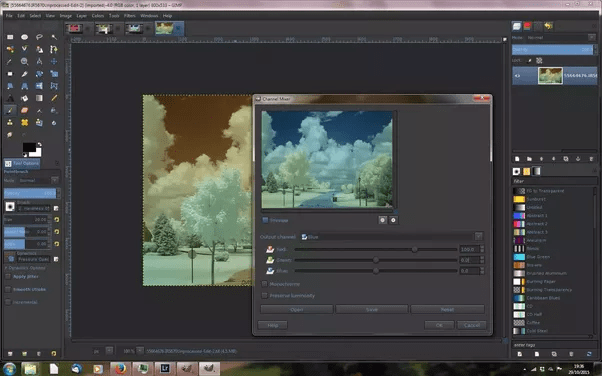Select the Scissors Select tool
Screen dimensions: 602x376
(x=25, y=49)
